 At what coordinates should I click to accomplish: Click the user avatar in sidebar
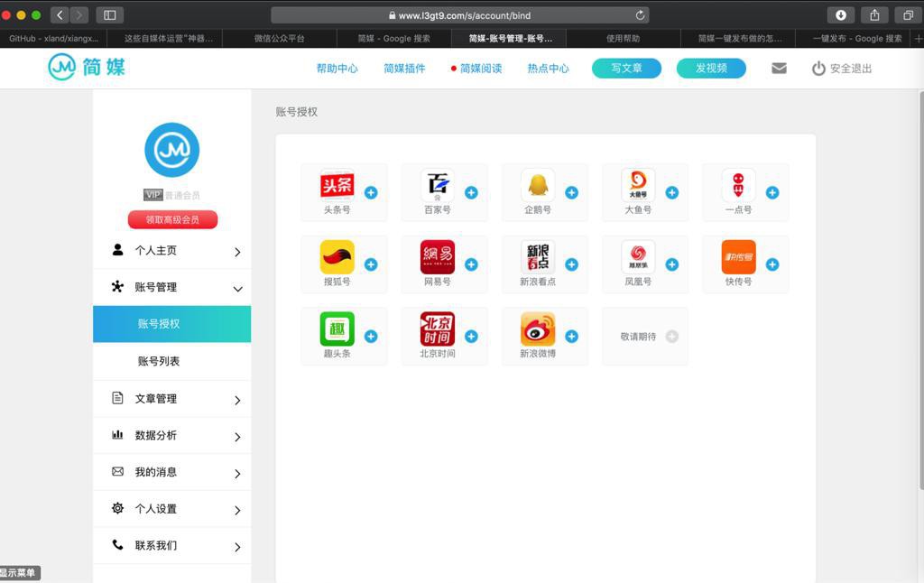click(172, 150)
